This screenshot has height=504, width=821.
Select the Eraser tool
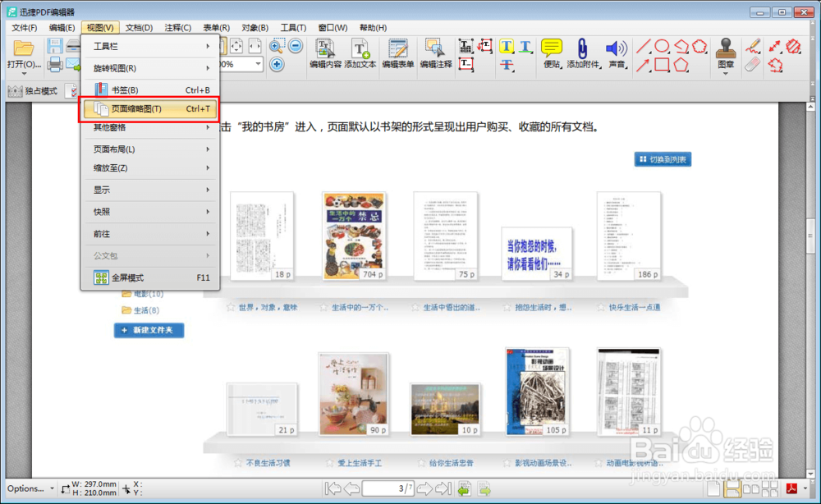[x=753, y=65]
